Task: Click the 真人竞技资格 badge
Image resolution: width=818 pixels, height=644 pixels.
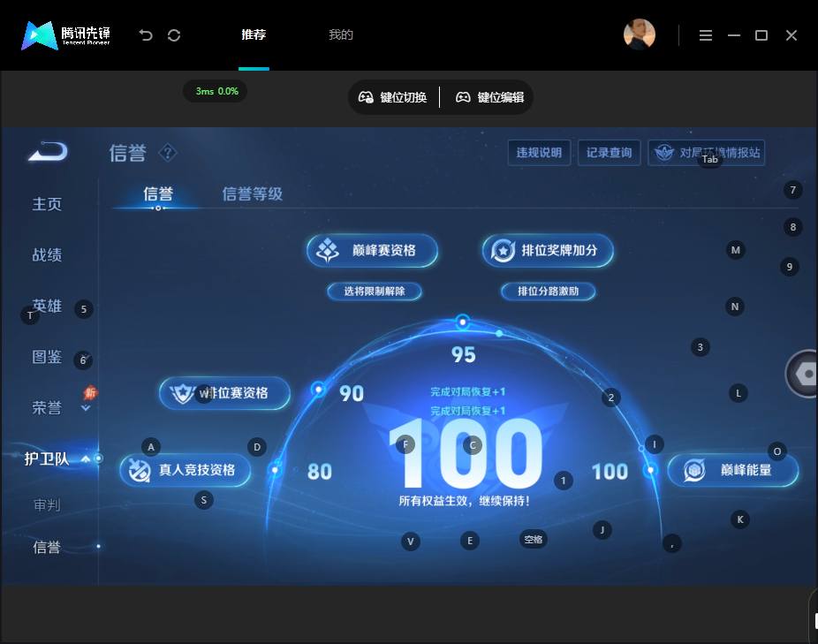Action: (186, 470)
